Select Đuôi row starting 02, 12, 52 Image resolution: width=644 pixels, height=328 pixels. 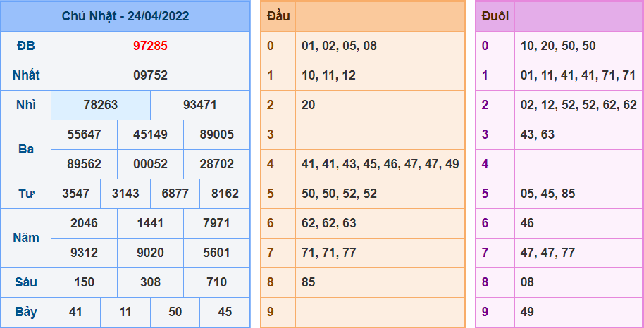click(578, 105)
